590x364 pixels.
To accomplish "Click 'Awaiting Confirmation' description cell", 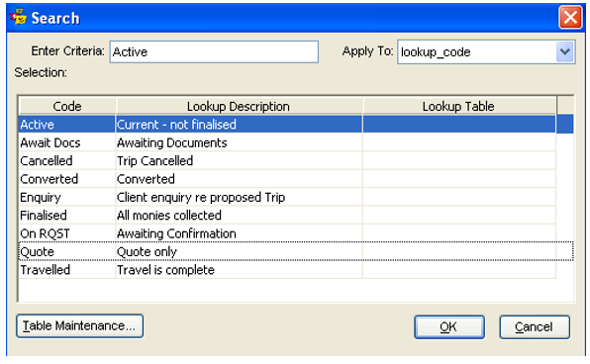I will point(239,233).
